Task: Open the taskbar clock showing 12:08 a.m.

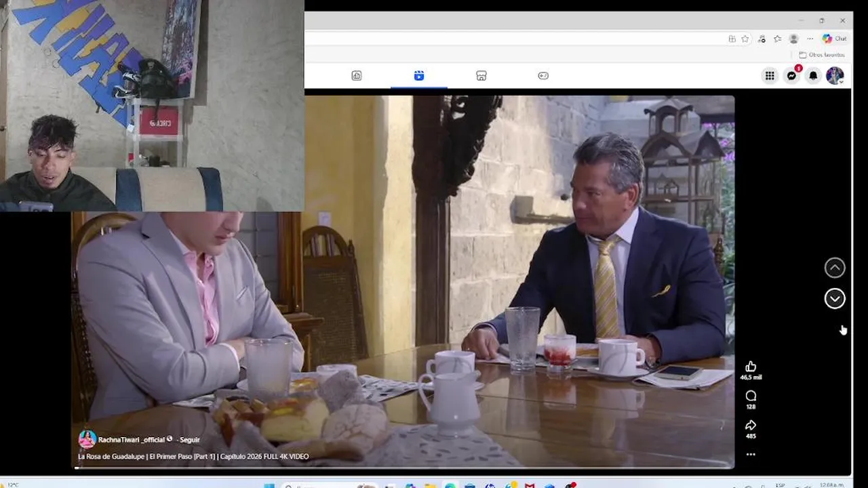Action: [x=831, y=485]
